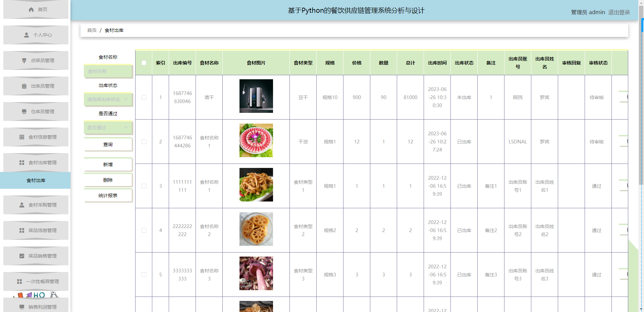Expand 点菜员管理 sidebar menu

pyautogui.click(x=36, y=60)
